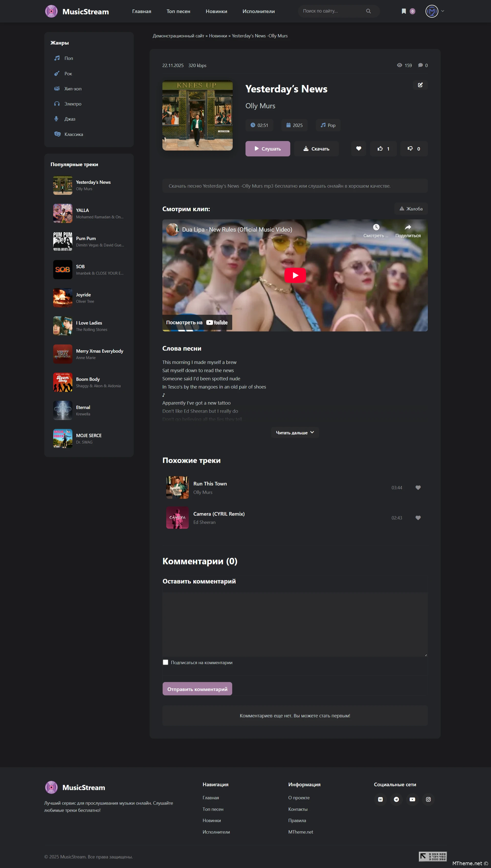The image size is (491, 868).
Task: Go to the Исполнители nav item
Action: tap(258, 11)
